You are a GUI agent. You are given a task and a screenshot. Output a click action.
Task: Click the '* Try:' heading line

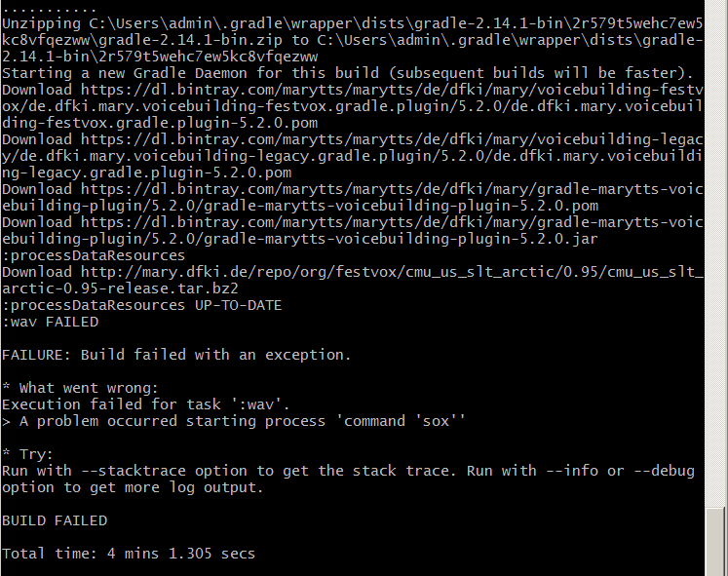pos(27,454)
